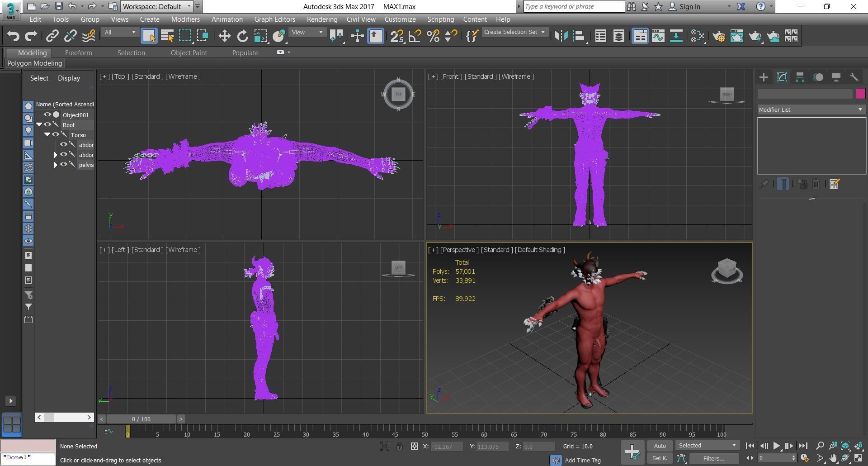
Task: Click the Play Animation button
Action: (x=777, y=446)
